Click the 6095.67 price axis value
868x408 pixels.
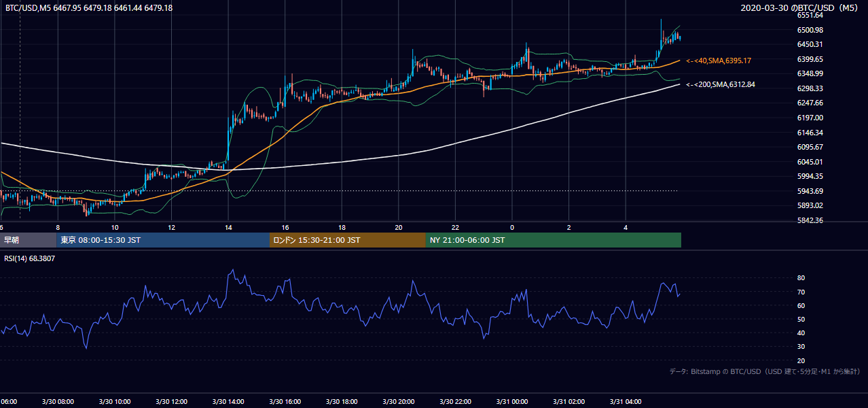click(x=810, y=147)
